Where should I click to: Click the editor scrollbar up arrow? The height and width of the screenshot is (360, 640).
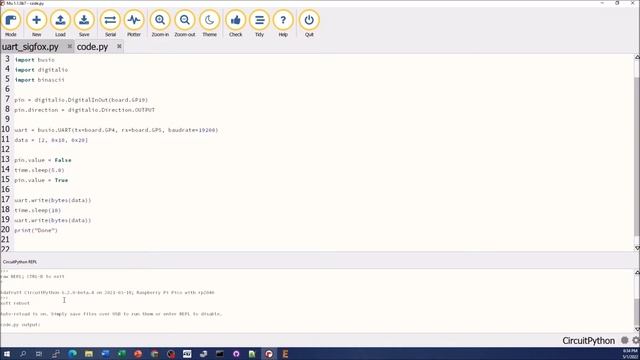coord(637,57)
